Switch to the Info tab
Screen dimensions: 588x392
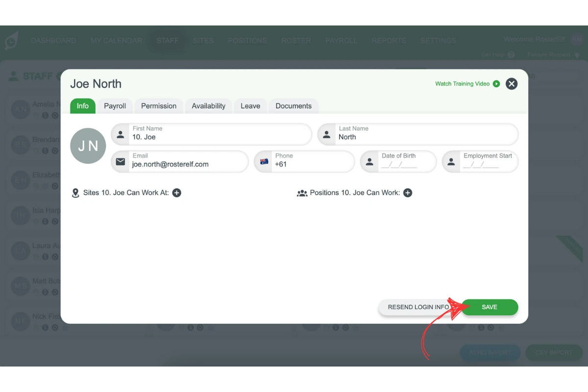83,106
